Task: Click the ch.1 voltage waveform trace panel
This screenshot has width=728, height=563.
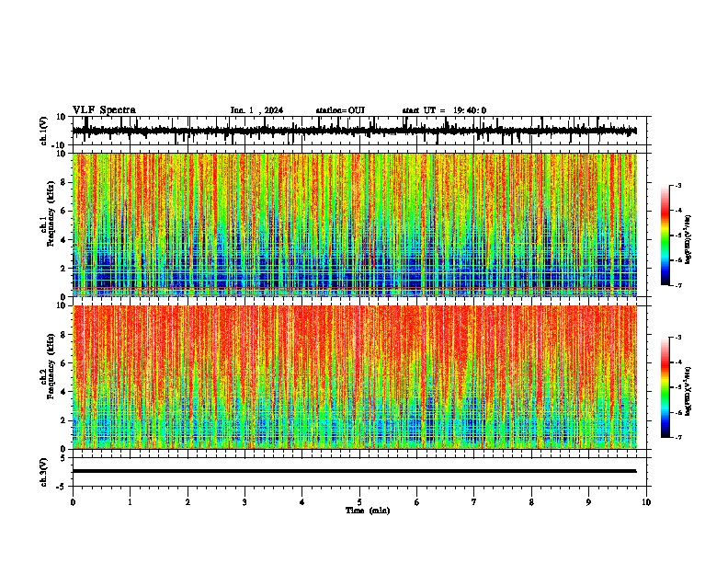Action: click(x=361, y=131)
